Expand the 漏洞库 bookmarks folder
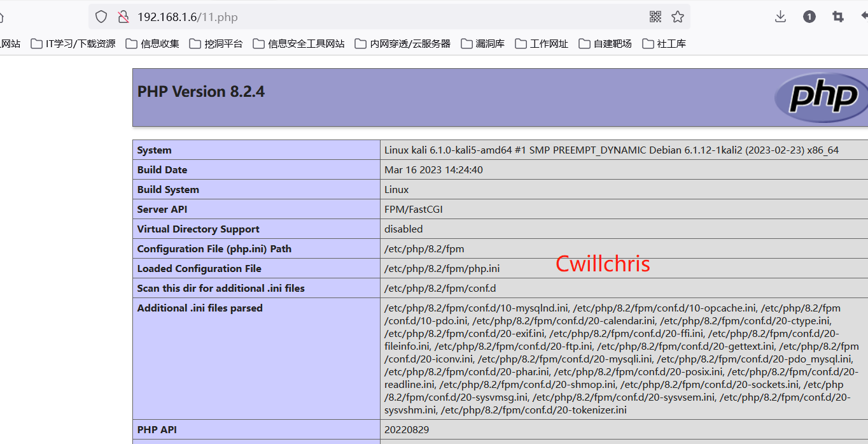This screenshot has width=868, height=444. (x=482, y=43)
